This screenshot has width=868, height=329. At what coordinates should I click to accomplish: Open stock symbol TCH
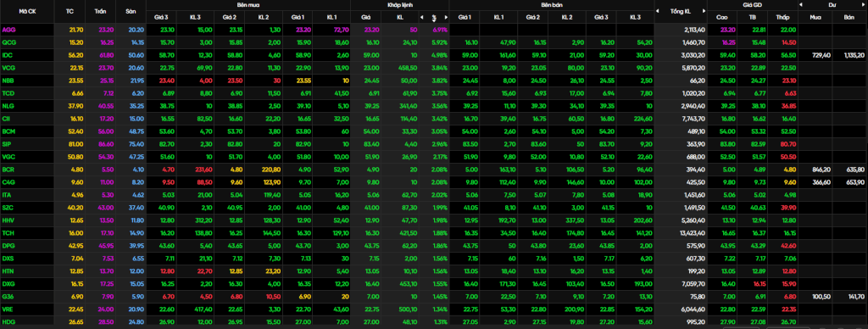coord(8,233)
